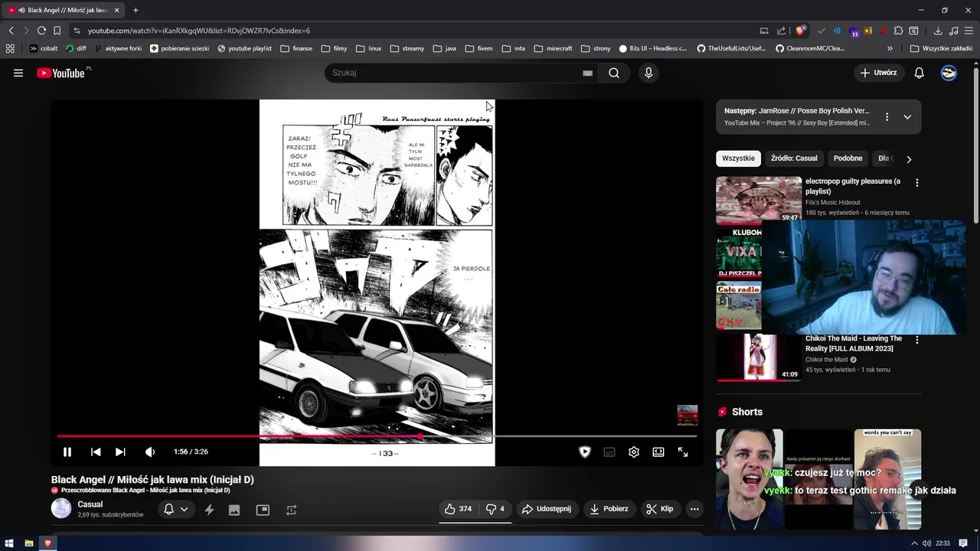The image size is (980, 551).
Task: Select the Wszystkie filter chip
Action: 738,158
